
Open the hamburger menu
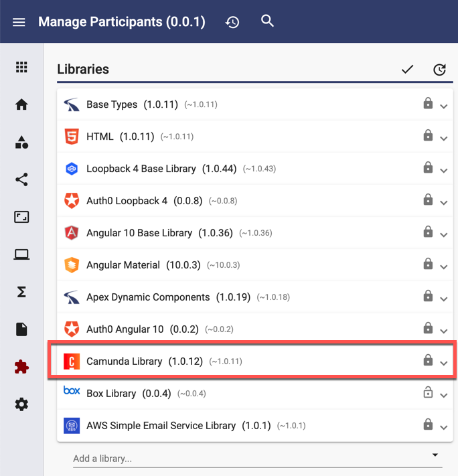pos(19,22)
